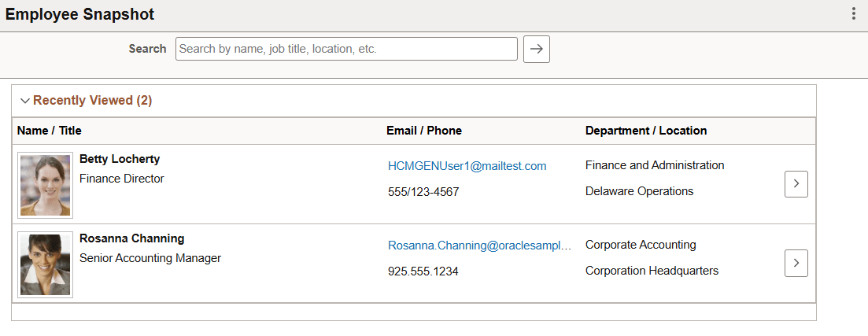Click the Email / Phone column header
868x336 pixels.
tap(424, 131)
